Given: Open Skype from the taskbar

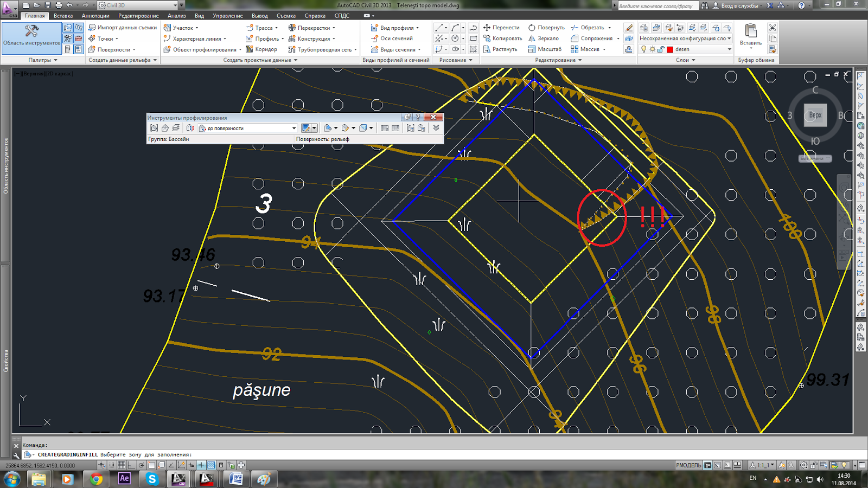Looking at the screenshot, I should [152, 479].
